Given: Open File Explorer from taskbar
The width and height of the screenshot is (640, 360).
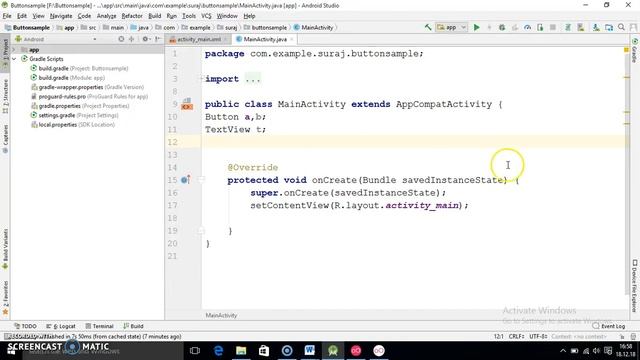Looking at the screenshot, I should (241, 351).
